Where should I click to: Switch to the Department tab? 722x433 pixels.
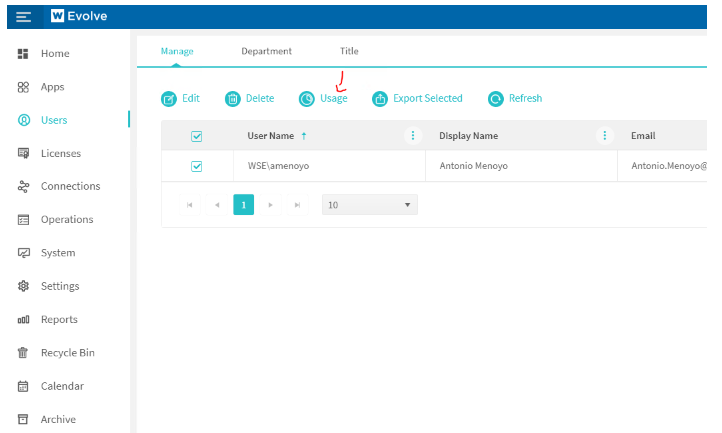[266, 51]
